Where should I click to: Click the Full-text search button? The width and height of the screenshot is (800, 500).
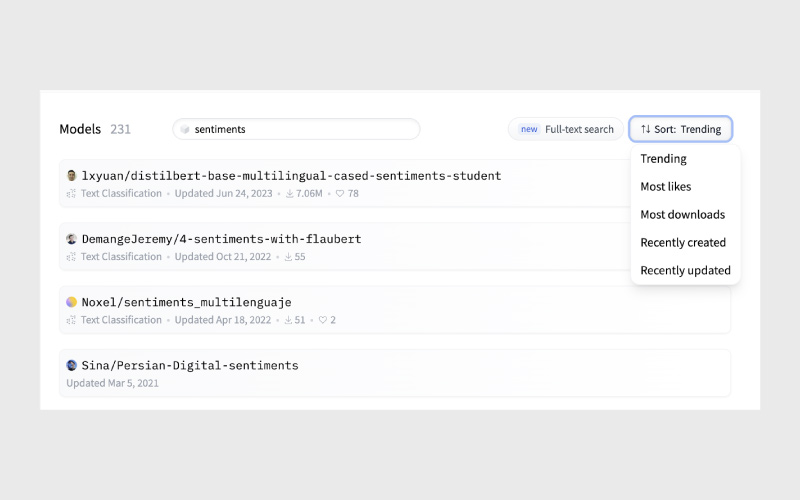566,129
